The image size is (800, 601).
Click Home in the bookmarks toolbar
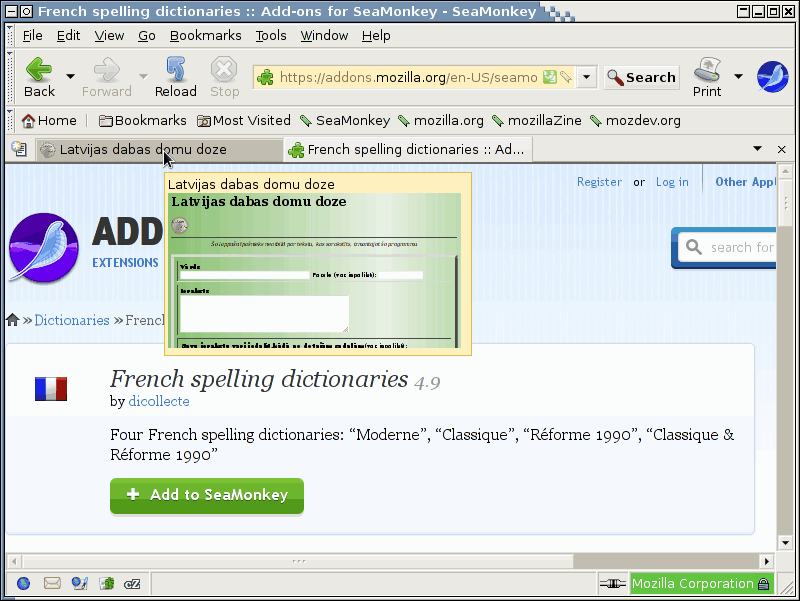[49, 121]
